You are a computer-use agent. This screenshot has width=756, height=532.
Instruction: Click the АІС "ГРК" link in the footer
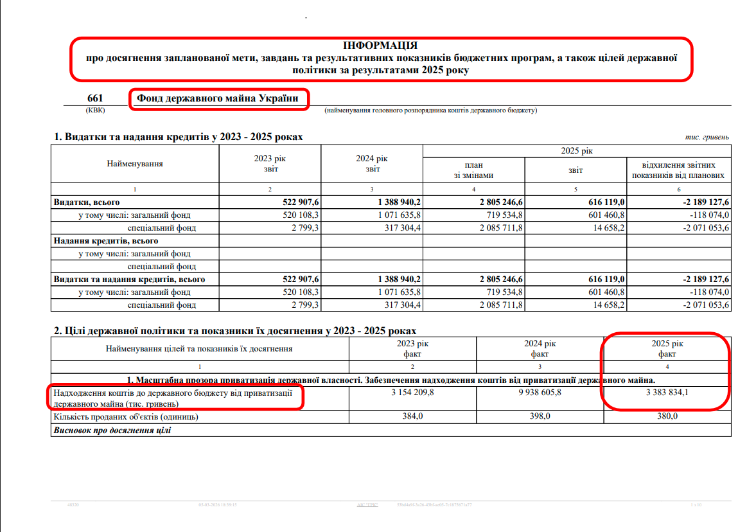coord(367,505)
